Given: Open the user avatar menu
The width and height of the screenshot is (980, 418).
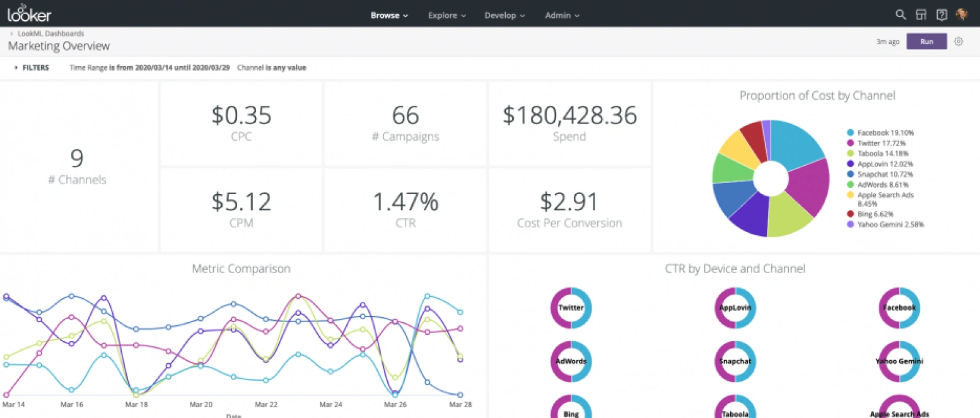Looking at the screenshot, I should (x=962, y=15).
